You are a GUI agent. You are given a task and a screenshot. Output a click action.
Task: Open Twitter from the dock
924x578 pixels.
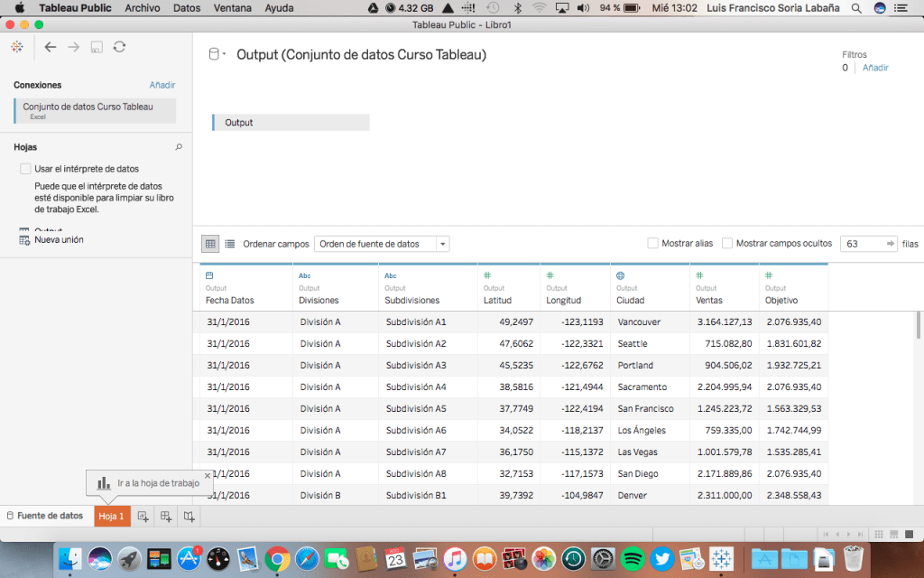(662, 558)
